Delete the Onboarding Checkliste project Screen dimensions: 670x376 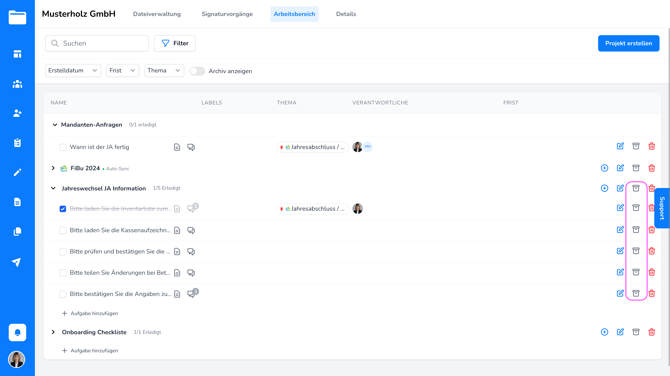click(652, 332)
